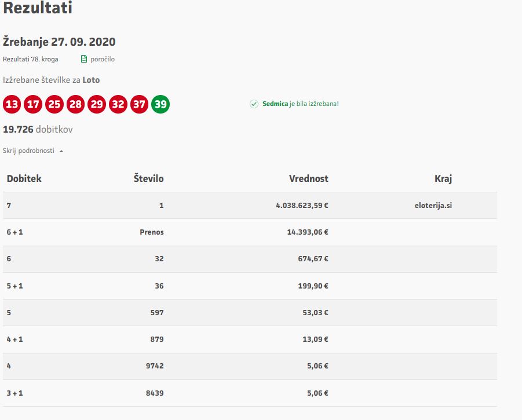This screenshot has width=522, height=420.
Task: Click the Izžrebane številke za Loto label
Action: 51,80
